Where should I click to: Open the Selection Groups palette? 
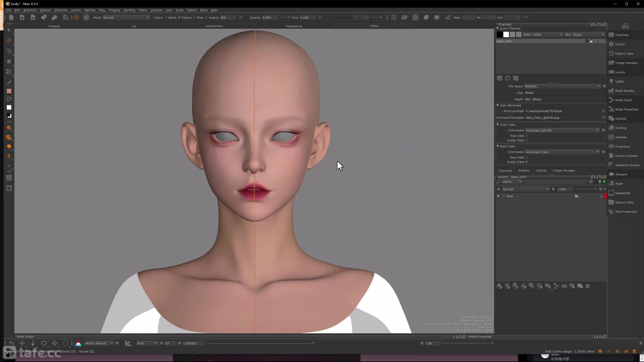[627, 165]
